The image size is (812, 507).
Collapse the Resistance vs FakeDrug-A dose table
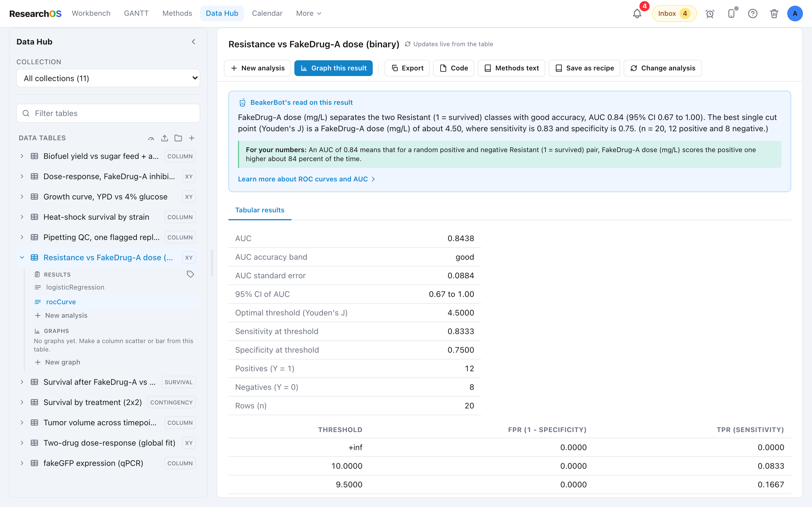coord(22,257)
